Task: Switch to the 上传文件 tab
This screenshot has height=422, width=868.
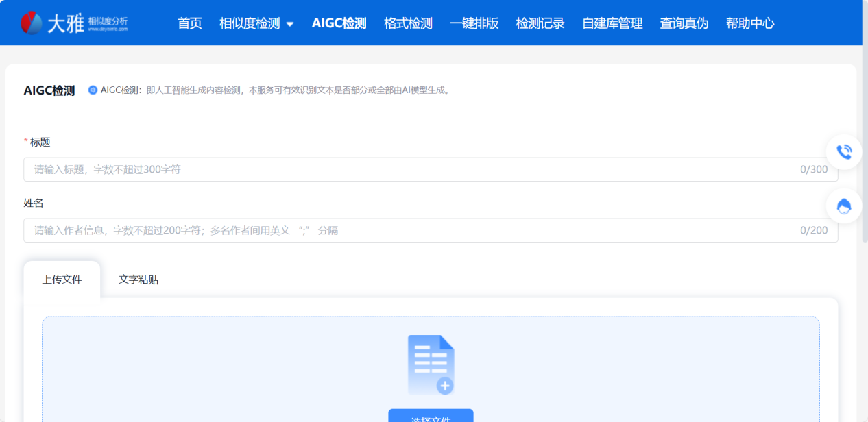Action: (x=62, y=280)
